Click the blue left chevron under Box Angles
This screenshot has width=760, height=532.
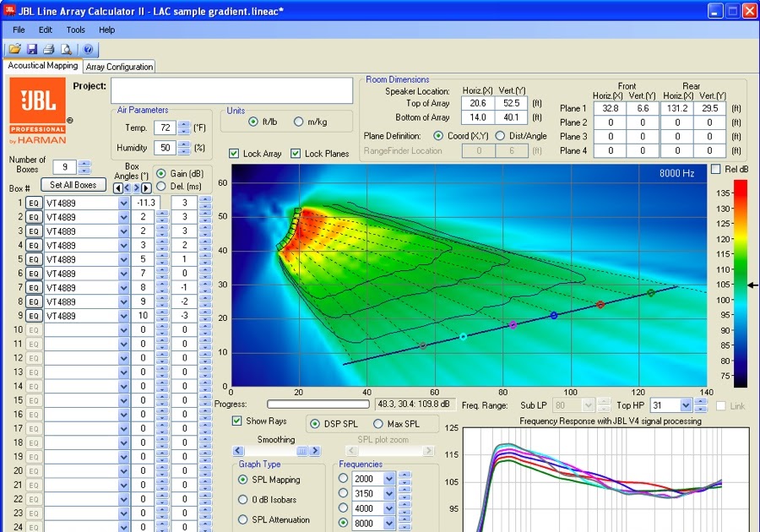tap(127, 188)
